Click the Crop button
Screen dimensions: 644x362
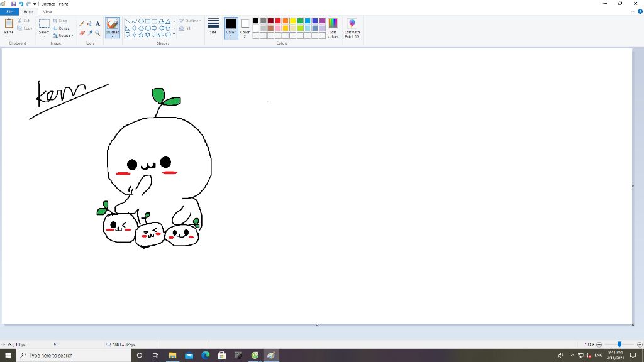point(60,21)
